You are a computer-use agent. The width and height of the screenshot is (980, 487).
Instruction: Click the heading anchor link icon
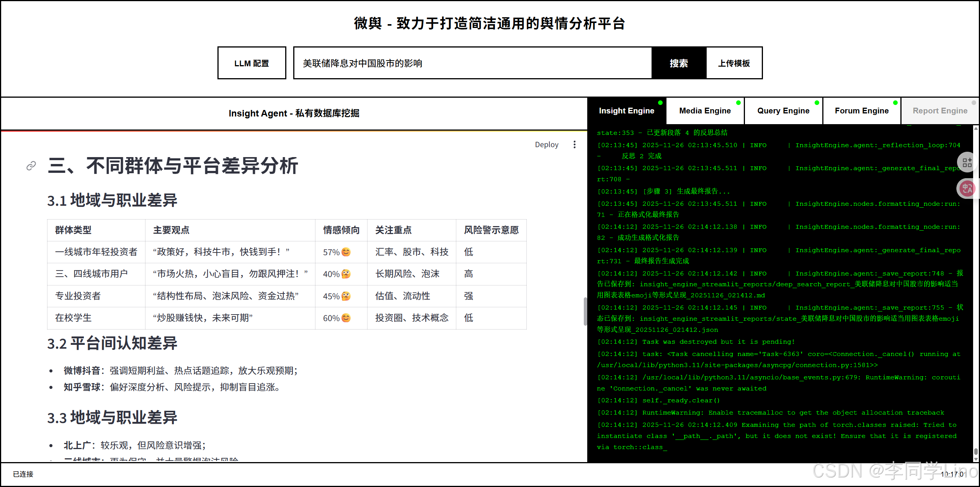[31, 166]
